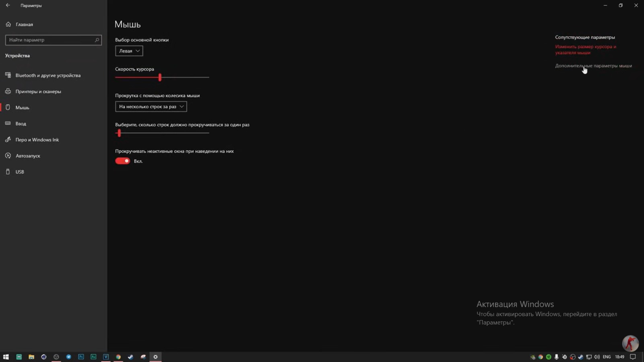Click the Скорость курсора slider handle

160,77
